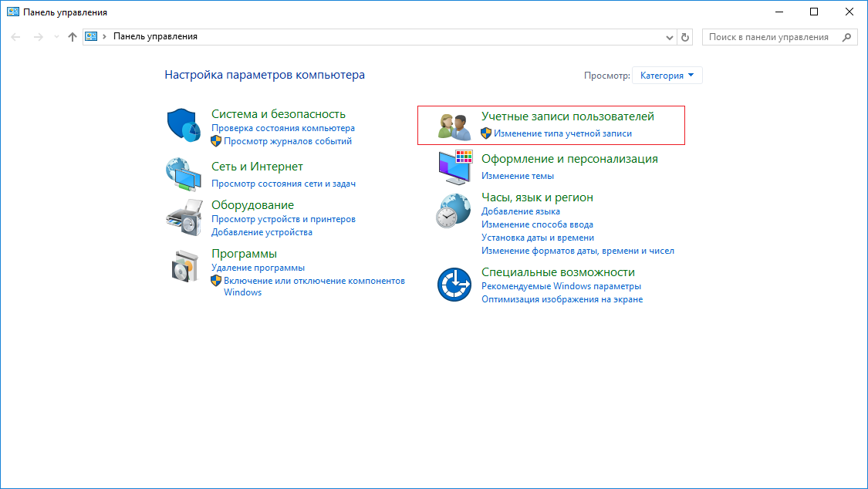Screen dimensions: 868x489
Task: Click the Programs disc box icon
Action: tap(184, 266)
